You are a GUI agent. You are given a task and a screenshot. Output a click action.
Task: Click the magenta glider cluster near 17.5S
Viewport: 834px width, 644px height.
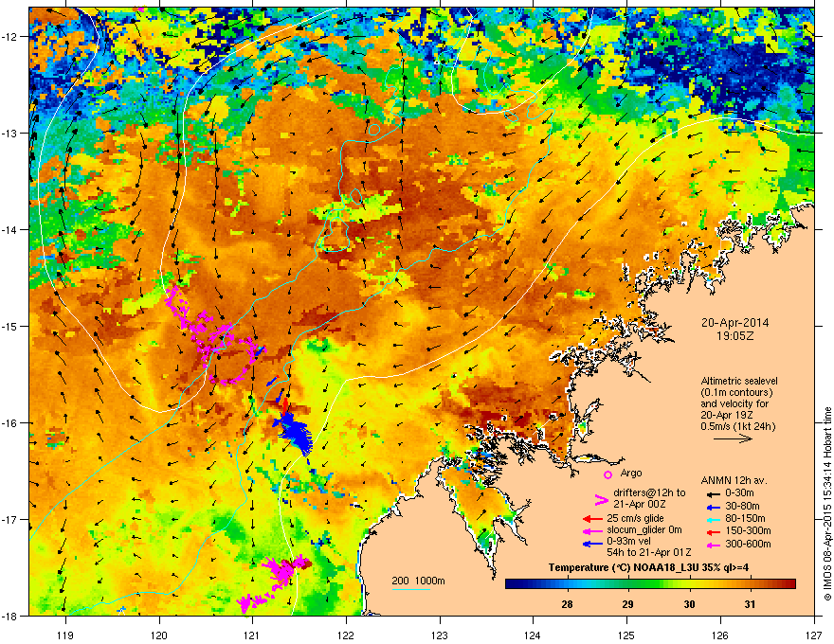pos(281,569)
